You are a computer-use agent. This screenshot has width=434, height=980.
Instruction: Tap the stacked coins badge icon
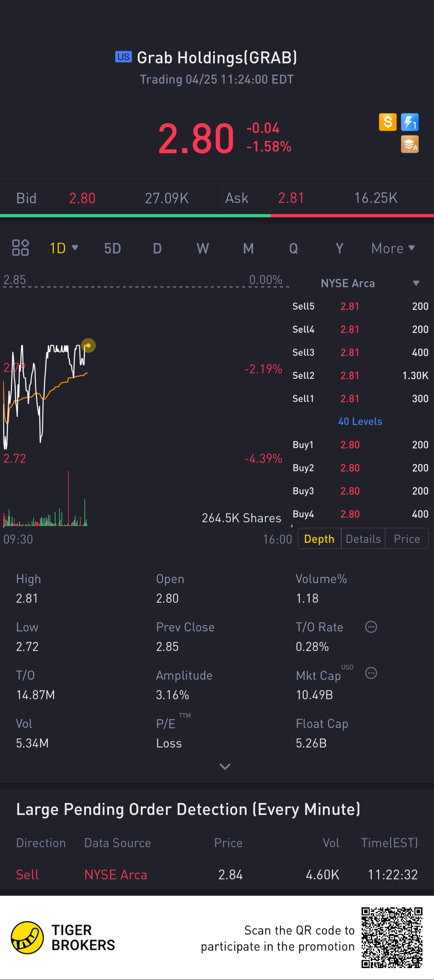coord(410,144)
